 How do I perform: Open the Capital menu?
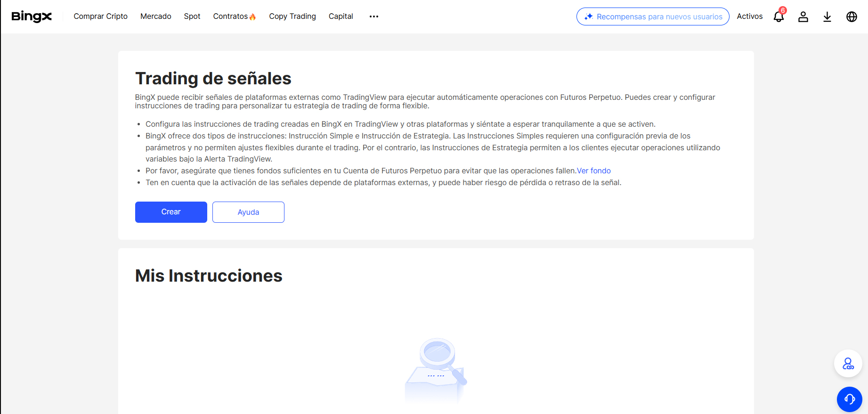(x=341, y=16)
